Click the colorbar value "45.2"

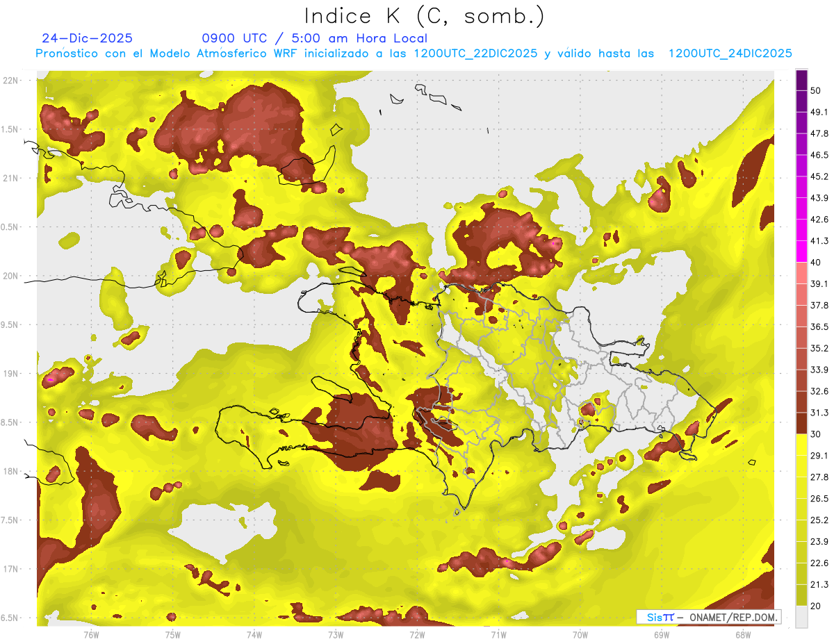click(x=819, y=176)
